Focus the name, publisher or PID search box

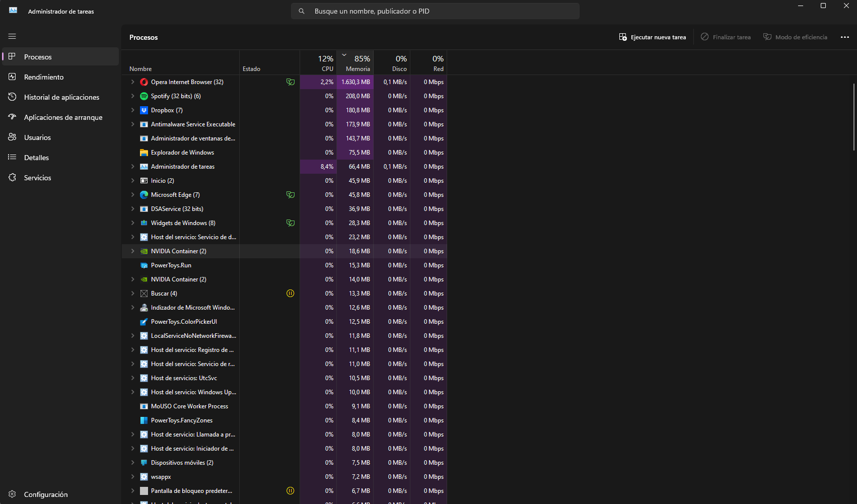coord(435,11)
